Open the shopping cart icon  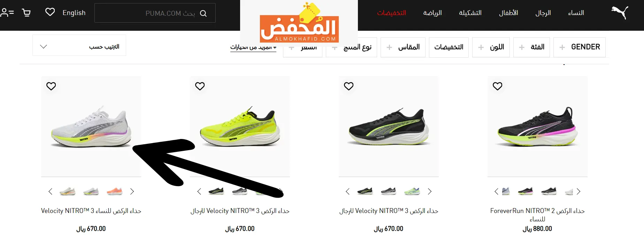coord(26,13)
